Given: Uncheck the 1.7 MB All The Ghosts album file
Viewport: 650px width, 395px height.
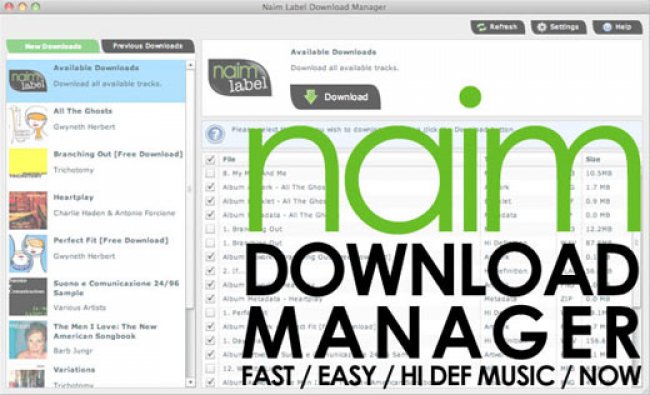Looking at the screenshot, I should 211,187.
